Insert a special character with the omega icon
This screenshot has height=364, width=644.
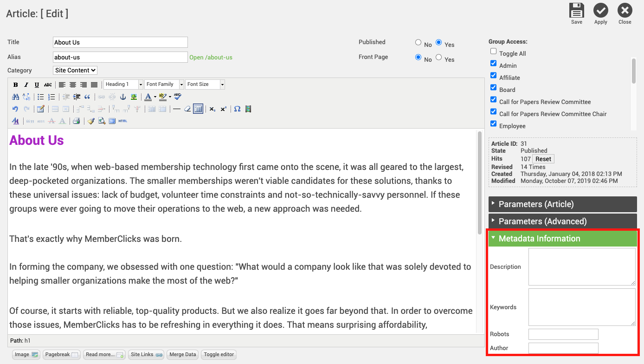(x=237, y=109)
